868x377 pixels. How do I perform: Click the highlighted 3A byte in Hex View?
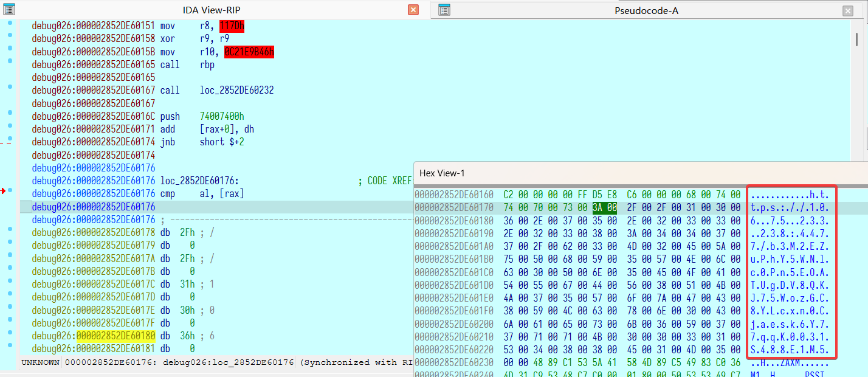point(598,208)
